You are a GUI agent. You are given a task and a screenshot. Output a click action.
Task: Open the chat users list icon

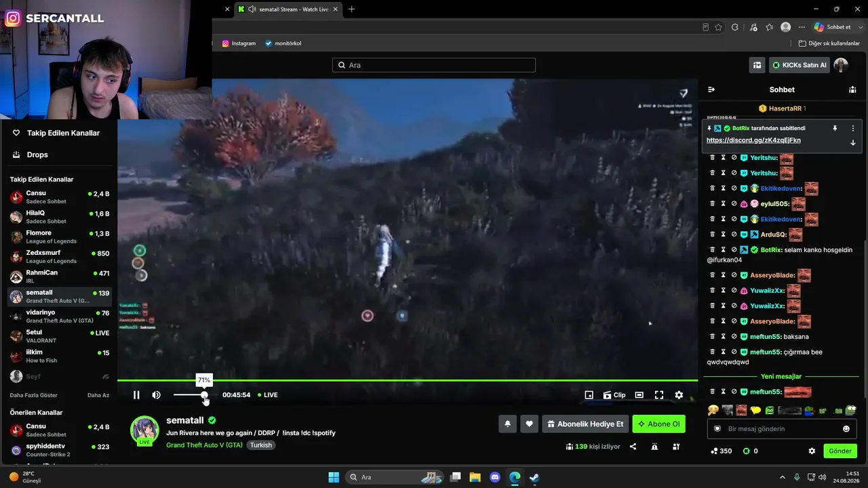pyautogui.click(x=852, y=89)
